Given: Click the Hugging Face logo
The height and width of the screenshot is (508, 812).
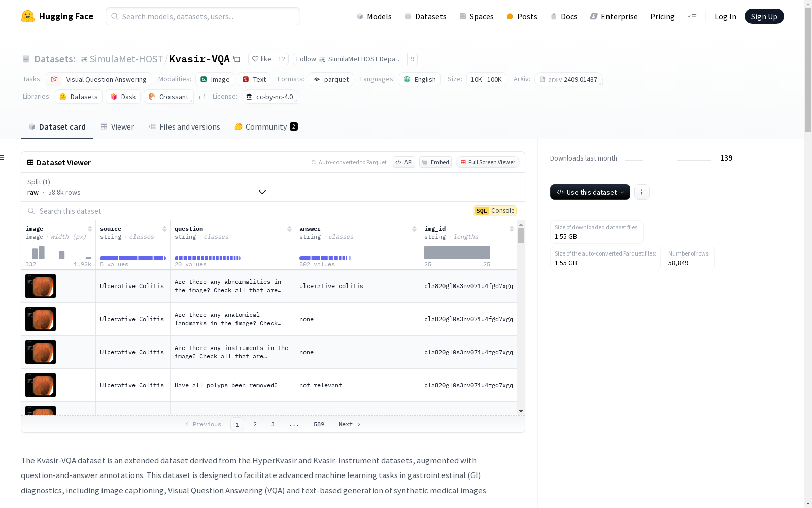Looking at the screenshot, I should [57, 16].
